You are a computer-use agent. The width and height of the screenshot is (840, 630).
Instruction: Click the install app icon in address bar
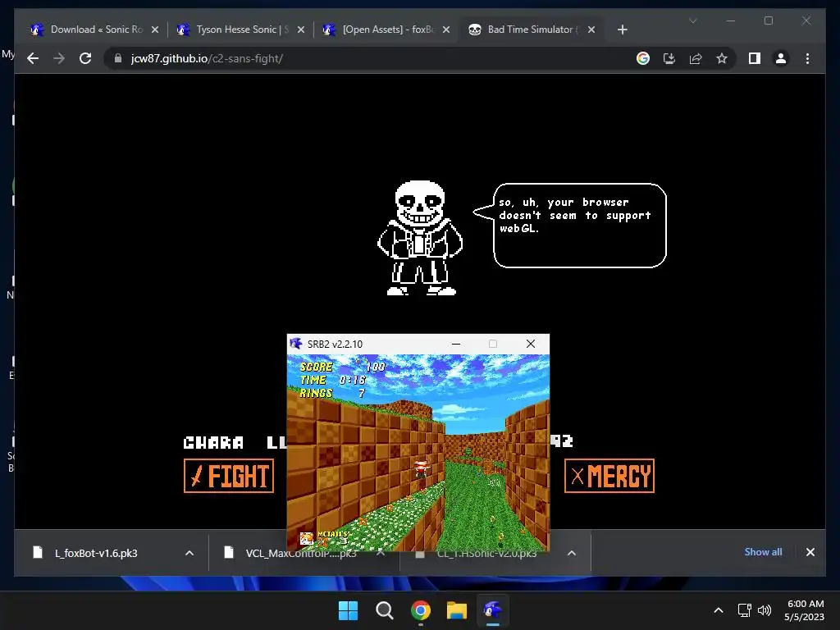pyautogui.click(x=669, y=58)
